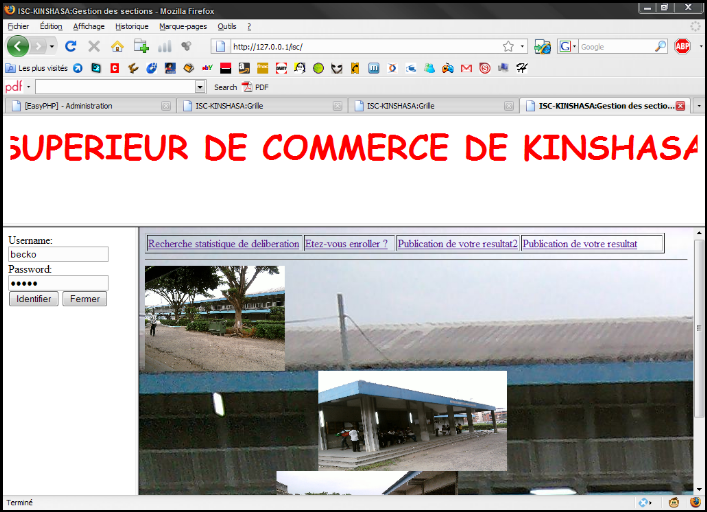Click the campus photo with trees
707x512 pixels.
coord(215,318)
